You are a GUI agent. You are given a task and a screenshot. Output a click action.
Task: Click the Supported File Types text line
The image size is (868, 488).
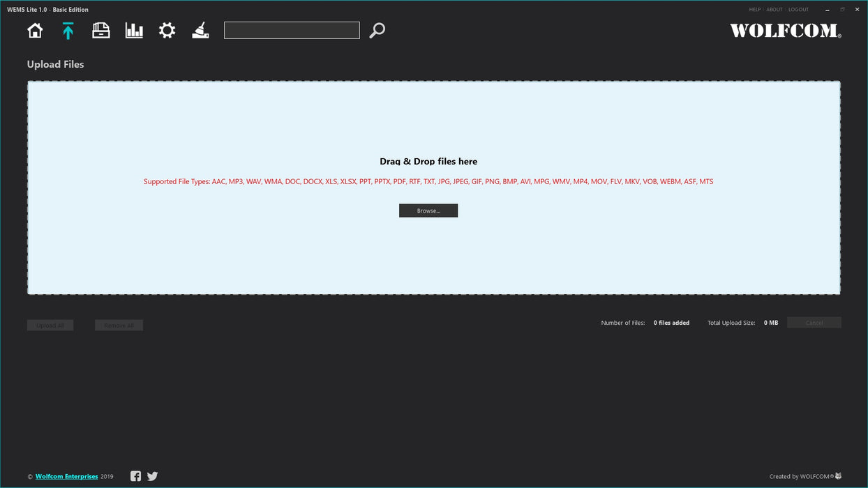428,182
